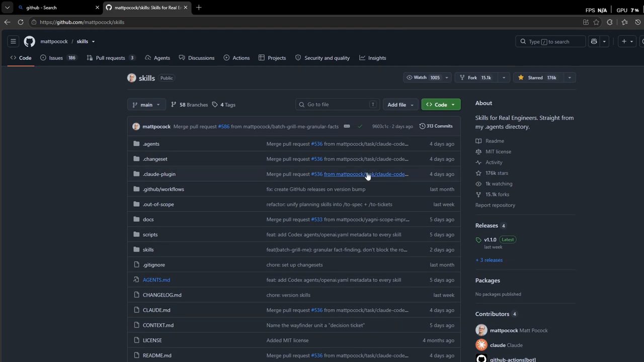The image size is (644, 362).
Task: Expand the commit message ellipsis
Action: coord(347,126)
